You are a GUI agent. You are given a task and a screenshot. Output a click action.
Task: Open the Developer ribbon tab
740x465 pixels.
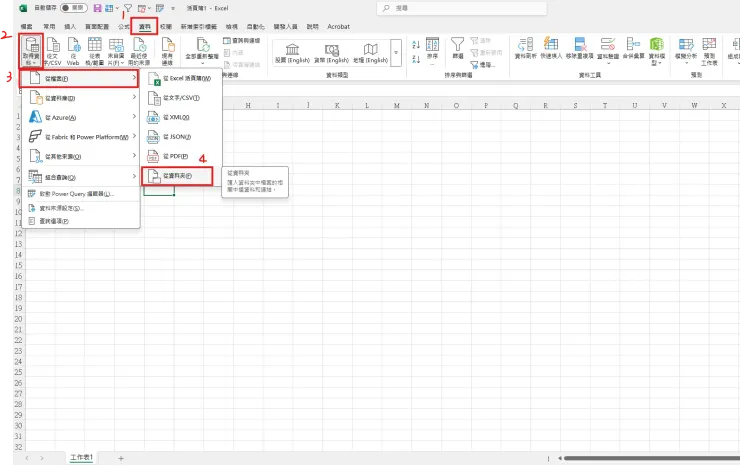(286, 27)
